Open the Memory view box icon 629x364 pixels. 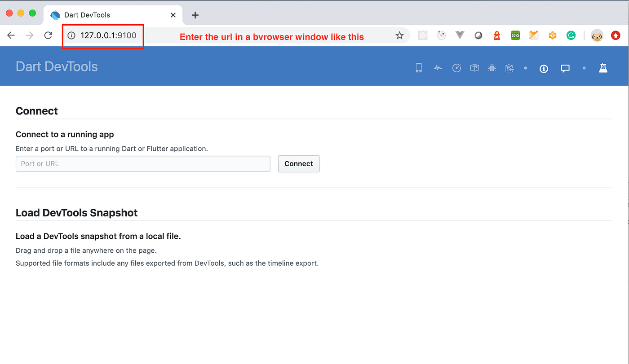(x=474, y=67)
